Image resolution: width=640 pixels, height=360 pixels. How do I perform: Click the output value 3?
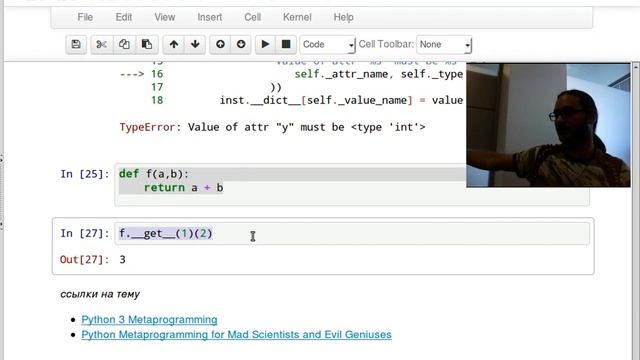click(x=122, y=260)
